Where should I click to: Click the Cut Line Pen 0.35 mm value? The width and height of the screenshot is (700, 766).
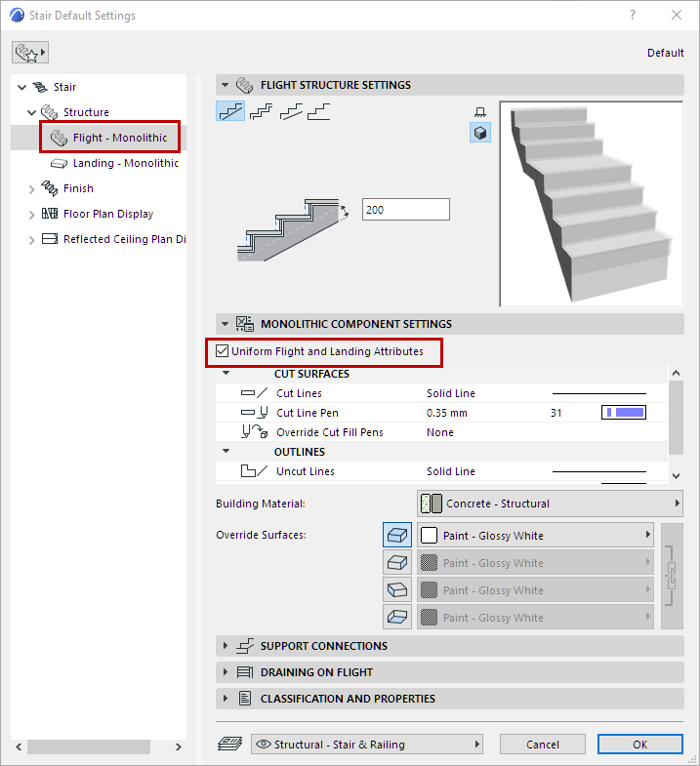pyautogui.click(x=447, y=413)
